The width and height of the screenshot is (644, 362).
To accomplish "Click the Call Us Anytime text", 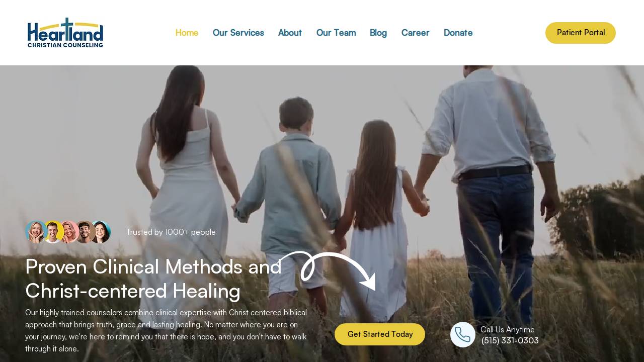I will 507,329.
